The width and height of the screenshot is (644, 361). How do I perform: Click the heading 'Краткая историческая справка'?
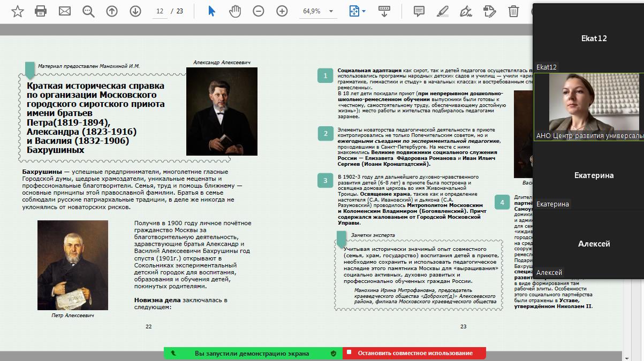(96, 86)
